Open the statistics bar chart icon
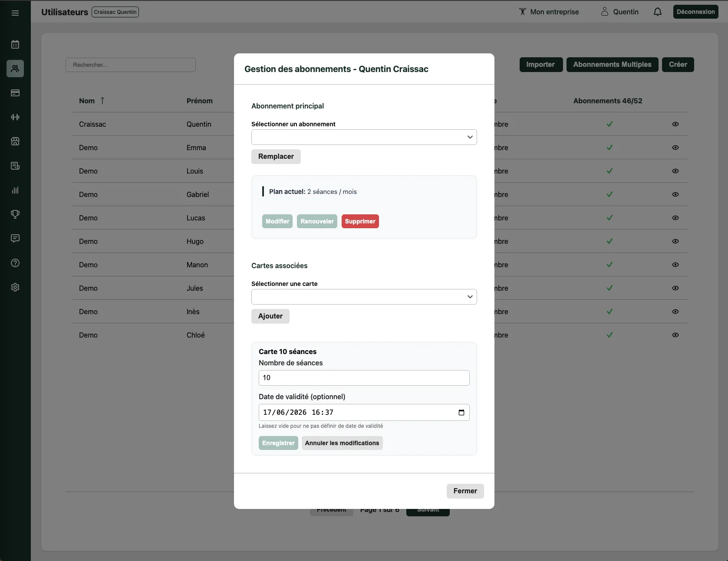This screenshot has width=728, height=561. pyautogui.click(x=15, y=190)
